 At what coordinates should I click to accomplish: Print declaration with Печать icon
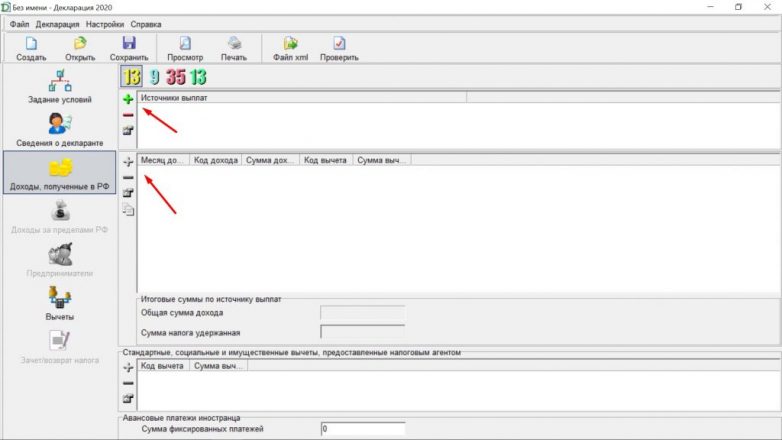(234, 47)
